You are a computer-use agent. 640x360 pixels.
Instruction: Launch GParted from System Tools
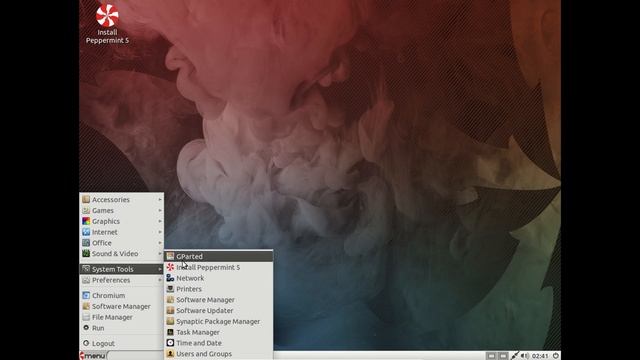tap(218, 256)
